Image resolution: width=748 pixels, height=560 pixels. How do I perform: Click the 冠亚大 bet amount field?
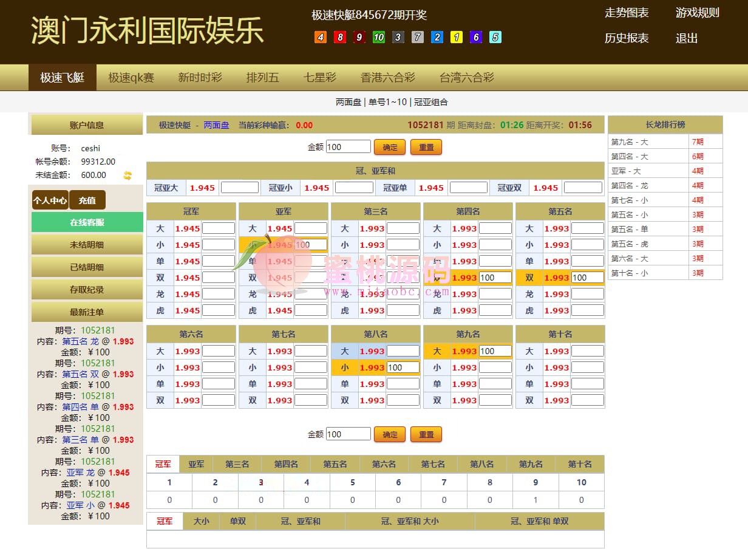click(239, 188)
